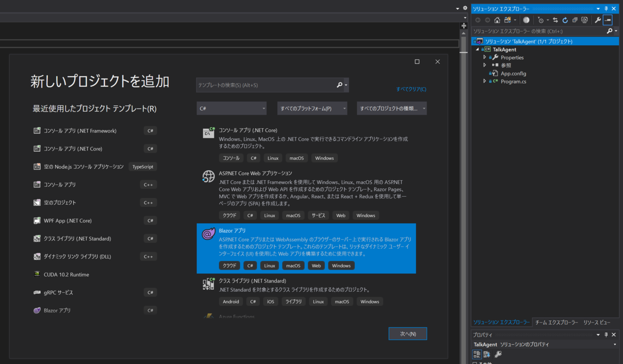Viewport: 623px width, 364px height.
Task: Click the ASP.NET Core Web application globe icon
Action: coord(208,177)
